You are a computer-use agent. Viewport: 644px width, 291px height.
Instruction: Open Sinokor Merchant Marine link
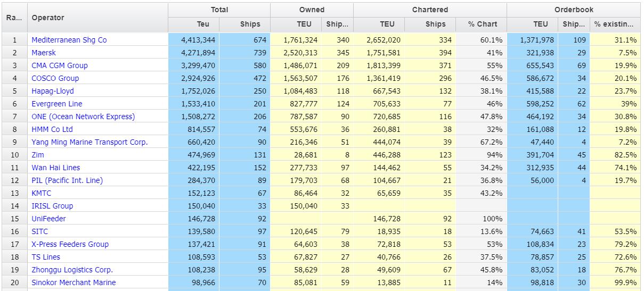(74, 282)
